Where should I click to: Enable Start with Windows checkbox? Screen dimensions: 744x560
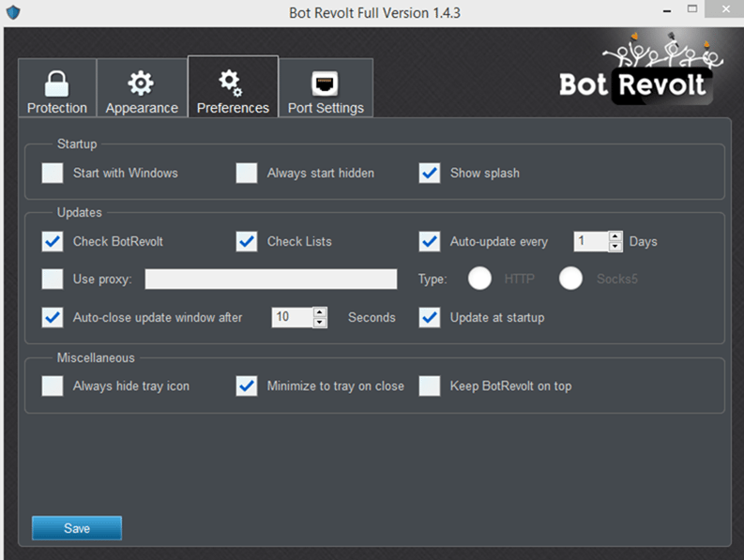pyautogui.click(x=53, y=174)
